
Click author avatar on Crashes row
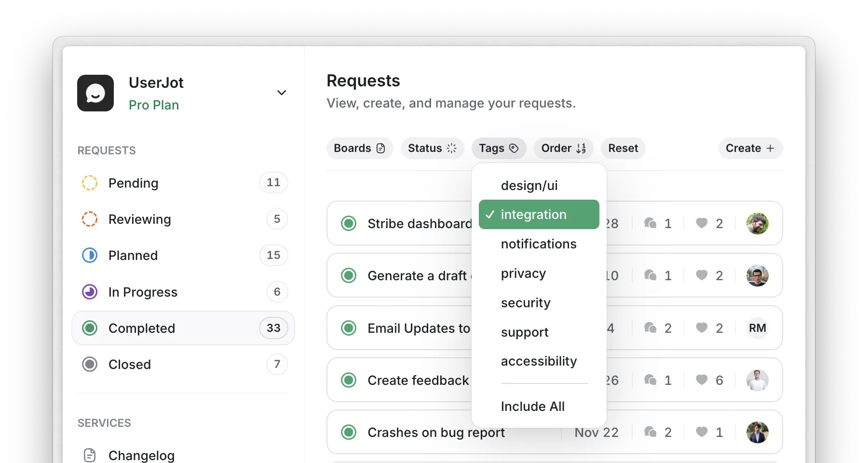[758, 432]
